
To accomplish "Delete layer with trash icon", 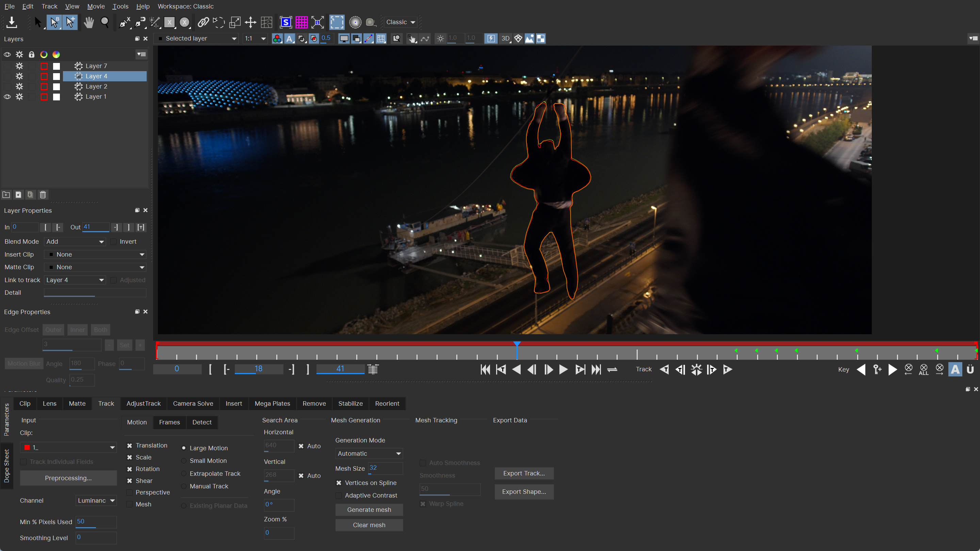I will click(43, 195).
